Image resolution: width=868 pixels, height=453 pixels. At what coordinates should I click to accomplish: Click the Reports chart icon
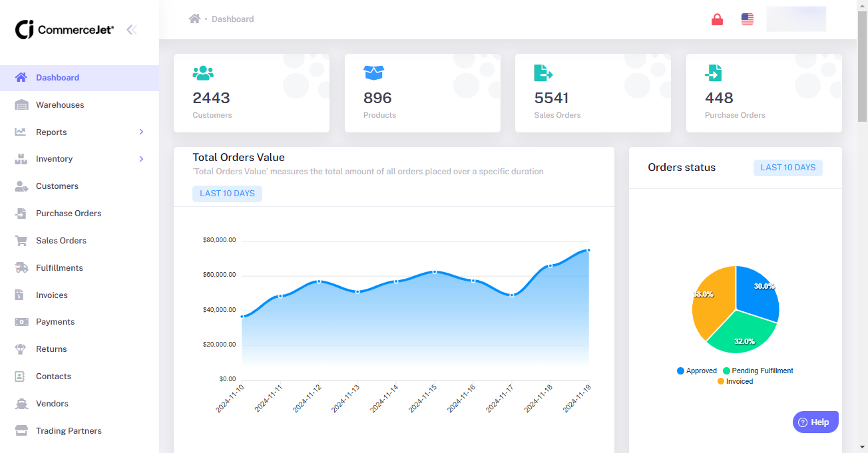click(x=21, y=132)
